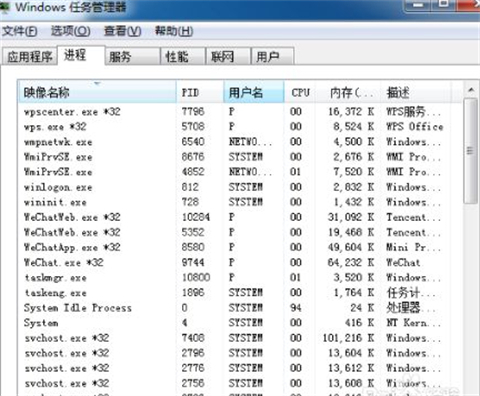480x396 pixels.
Task: Sort by the PID column header
Action: [200, 92]
